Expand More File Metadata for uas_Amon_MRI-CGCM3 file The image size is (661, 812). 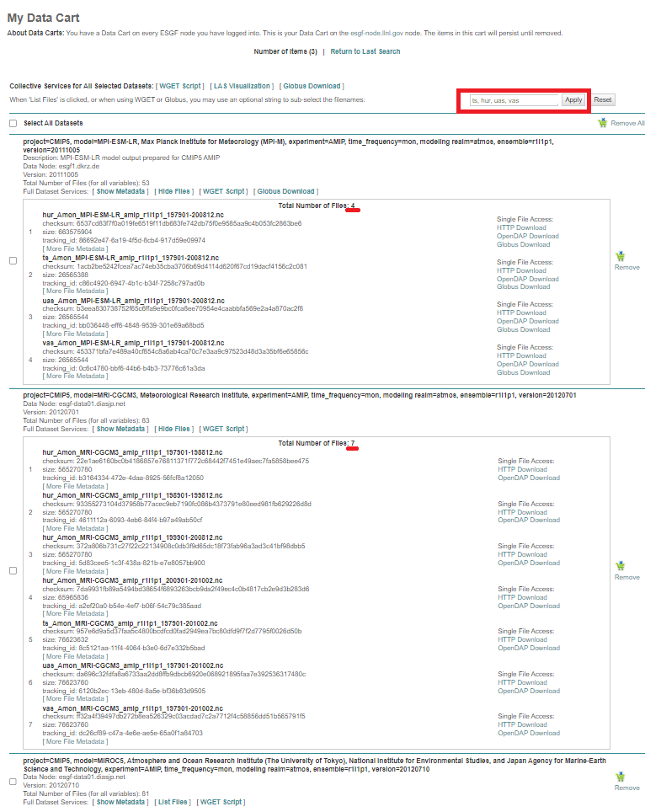75,698
